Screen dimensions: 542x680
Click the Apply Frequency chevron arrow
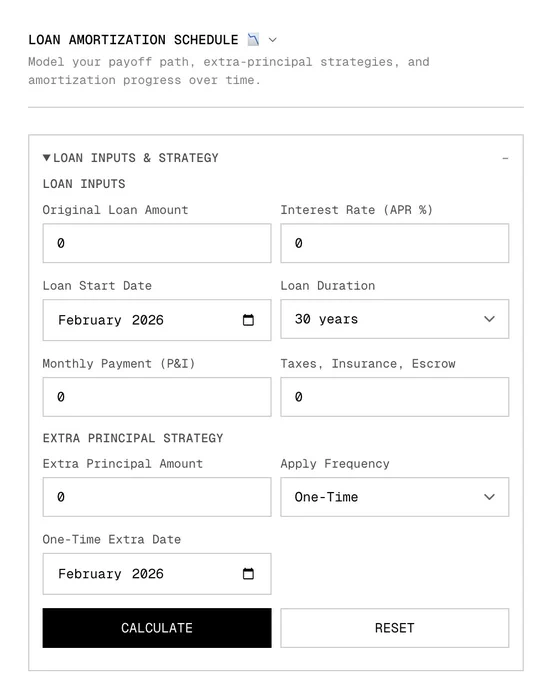click(x=489, y=497)
